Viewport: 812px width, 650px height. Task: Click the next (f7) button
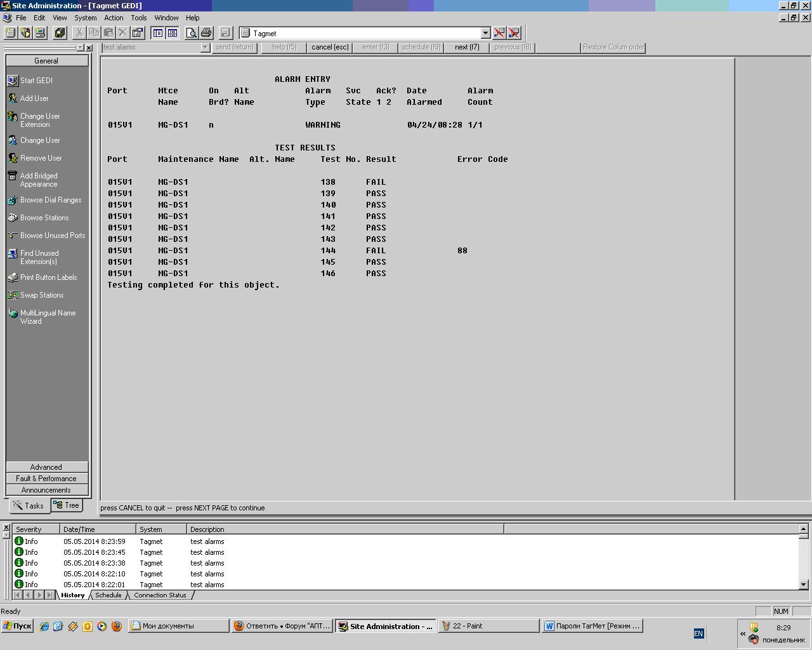point(467,48)
